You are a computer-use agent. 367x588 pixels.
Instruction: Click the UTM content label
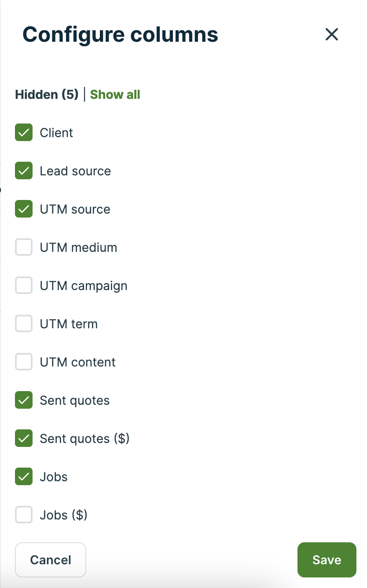[x=78, y=362]
